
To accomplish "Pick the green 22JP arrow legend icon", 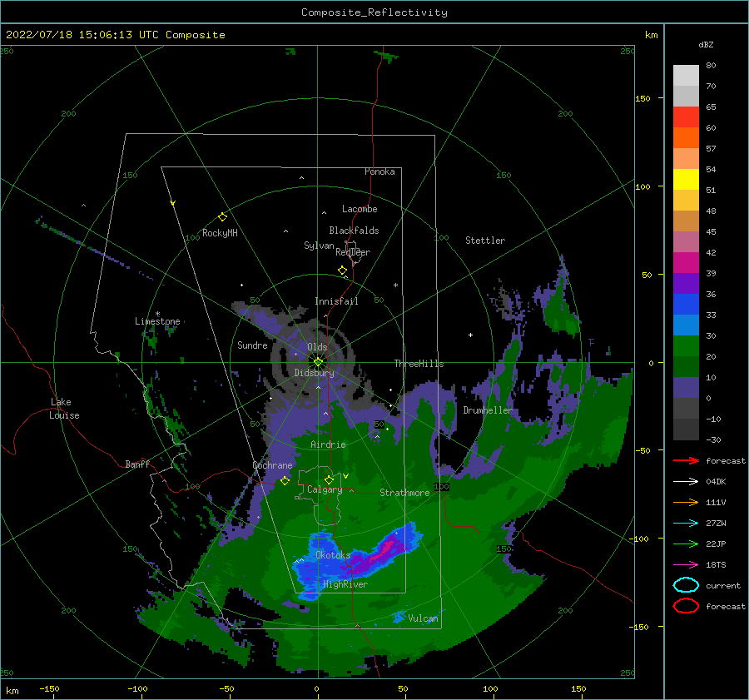I will 686,544.
